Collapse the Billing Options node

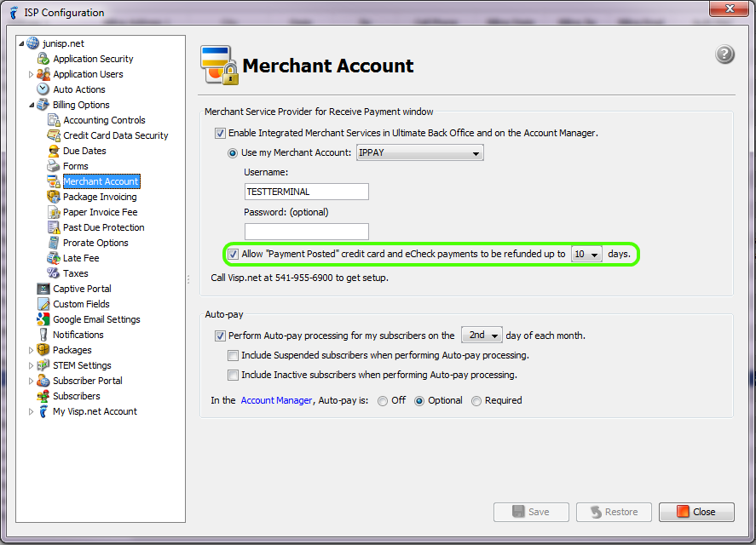point(32,105)
